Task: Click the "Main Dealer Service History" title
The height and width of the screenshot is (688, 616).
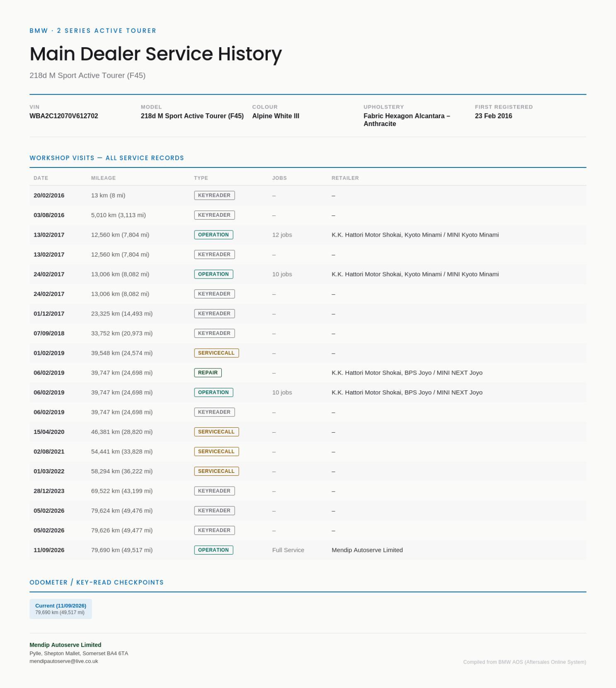Action: pyautogui.click(x=155, y=54)
